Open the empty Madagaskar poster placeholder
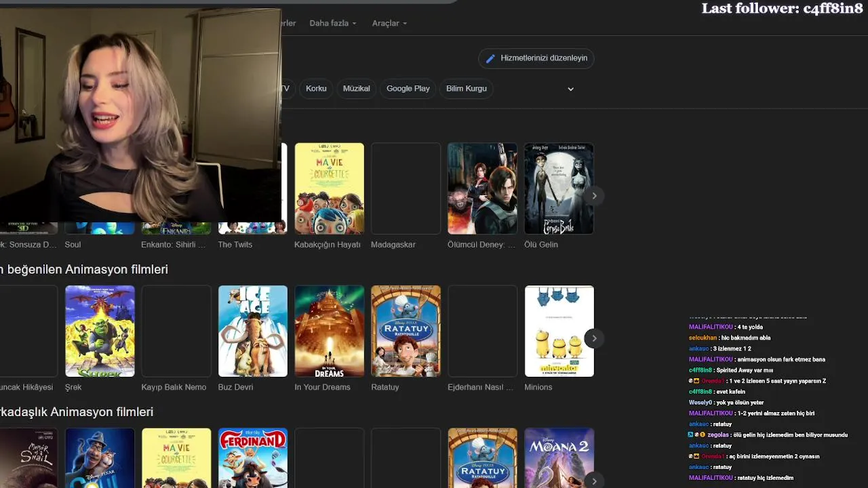The height and width of the screenshot is (488, 868). pos(406,188)
